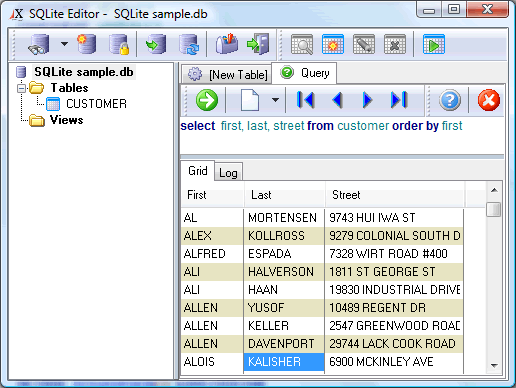This screenshot has width=516, height=388.
Task: Click the edit table pencil icon
Action: point(364,44)
